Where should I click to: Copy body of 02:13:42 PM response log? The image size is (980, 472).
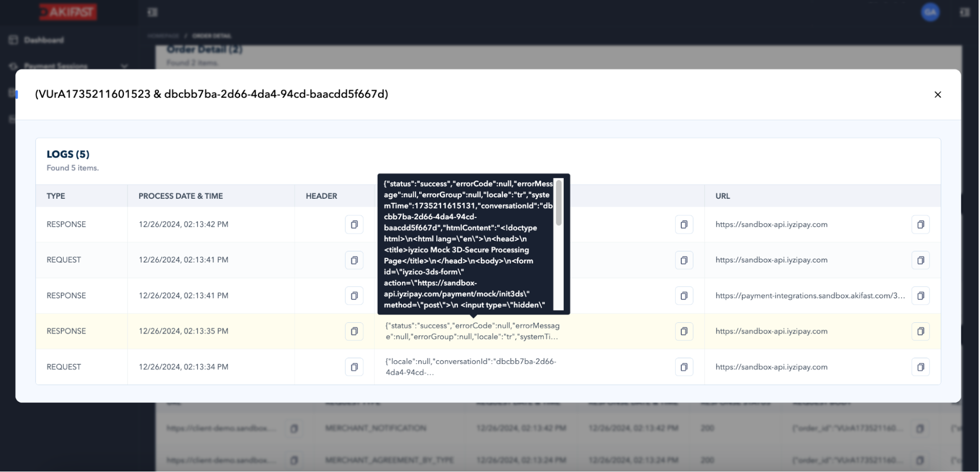point(683,225)
